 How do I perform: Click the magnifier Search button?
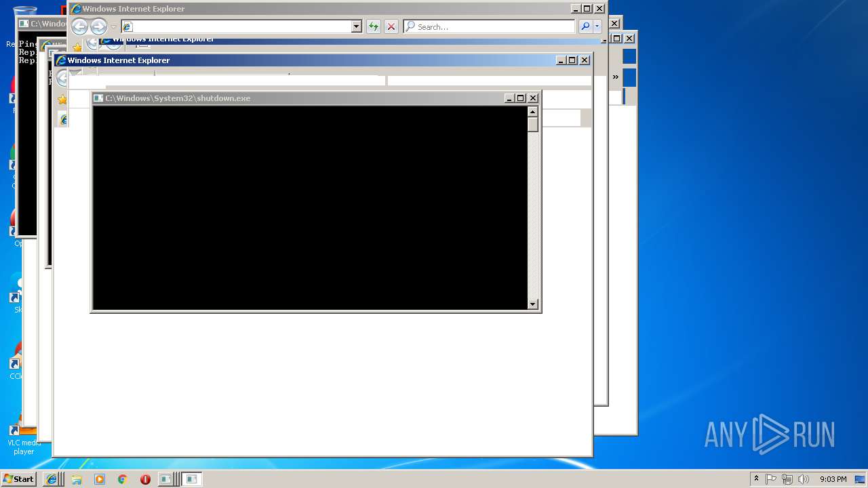585,26
